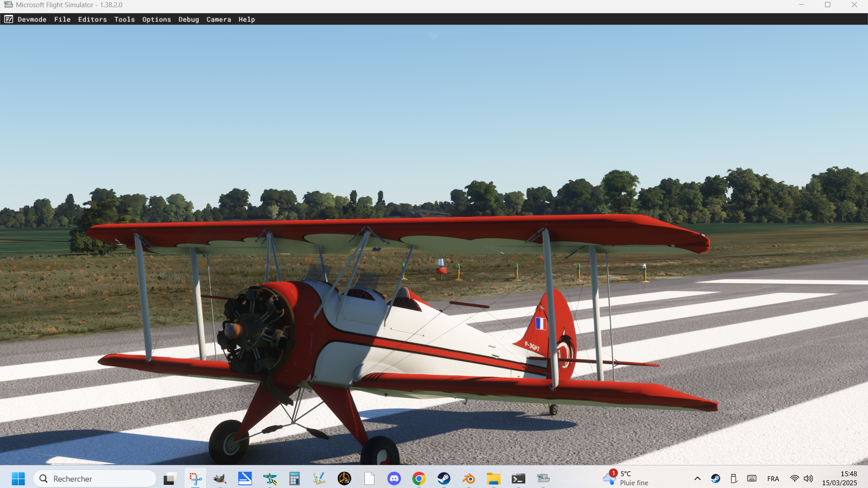The image size is (868, 488).
Task: Open the Snipping Tool taskbar icon
Action: pyautogui.click(x=195, y=479)
